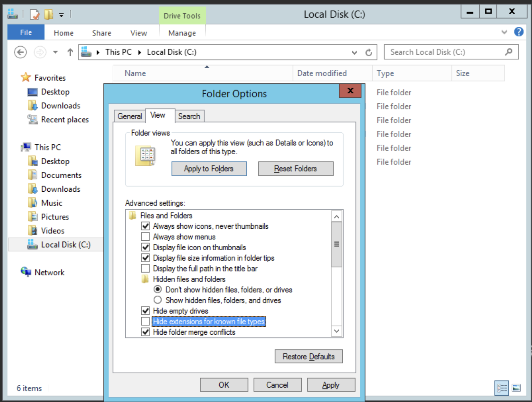The image size is (532, 402).
Task: Select Show hidden files, folders, and drives
Action: tap(157, 300)
